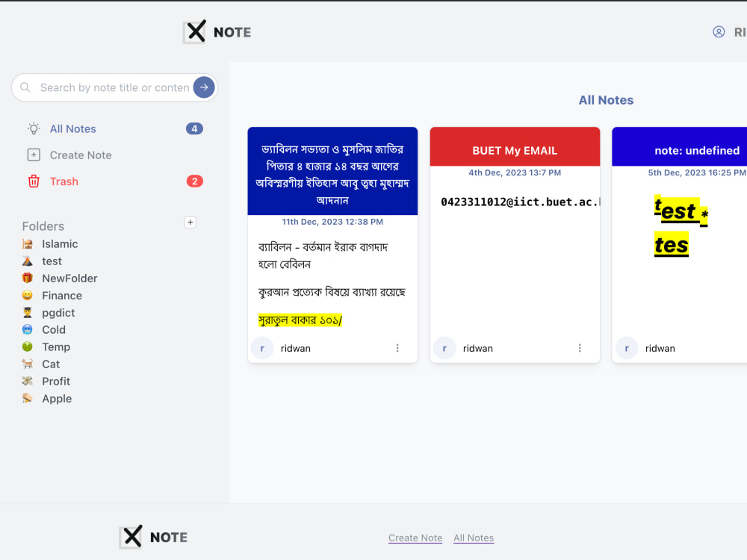This screenshot has width=747, height=560.
Task: Click the All Notes lightbulb icon
Action: click(34, 128)
